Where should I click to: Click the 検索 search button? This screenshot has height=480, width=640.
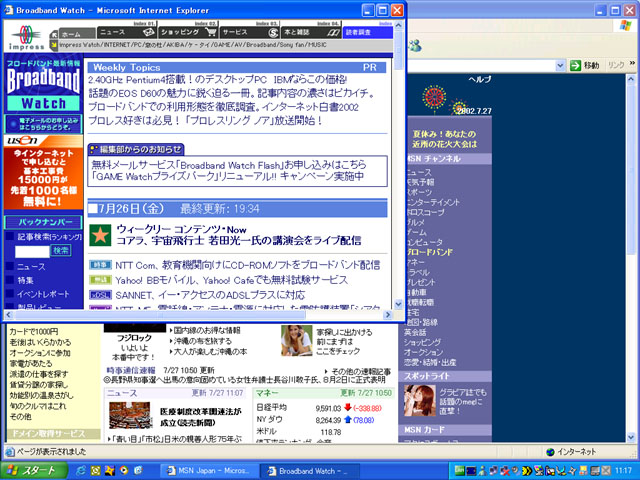pos(61,251)
